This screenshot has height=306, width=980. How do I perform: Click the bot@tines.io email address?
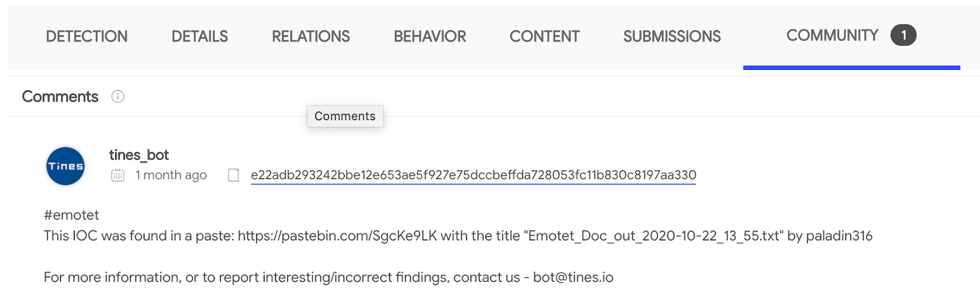pos(573,277)
